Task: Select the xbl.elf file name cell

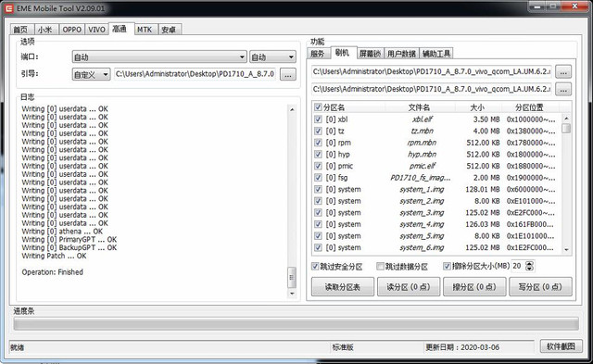Action: click(x=423, y=119)
